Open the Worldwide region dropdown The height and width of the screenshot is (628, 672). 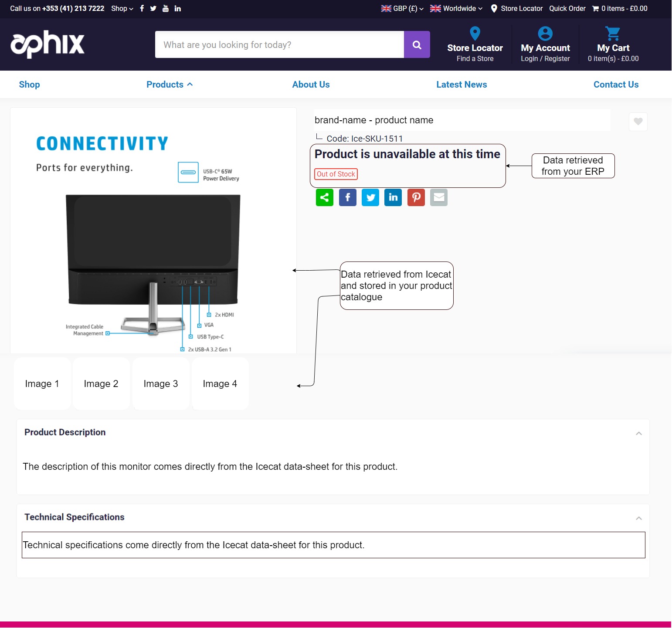click(456, 8)
